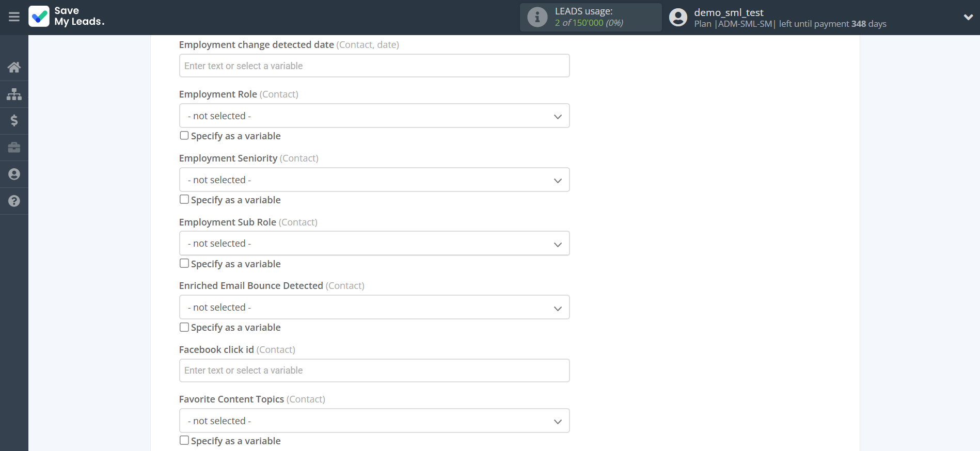The width and height of the screenshot is (980, 451).
Task: Go to the Home sidebar icon
Action: (14, 67)
